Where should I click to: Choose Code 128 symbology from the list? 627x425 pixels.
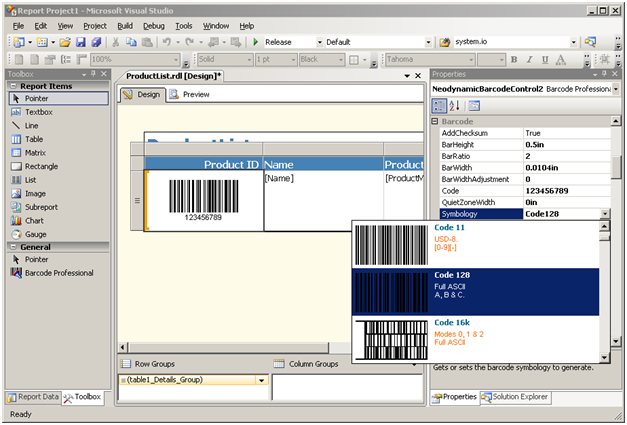[475, 292]
